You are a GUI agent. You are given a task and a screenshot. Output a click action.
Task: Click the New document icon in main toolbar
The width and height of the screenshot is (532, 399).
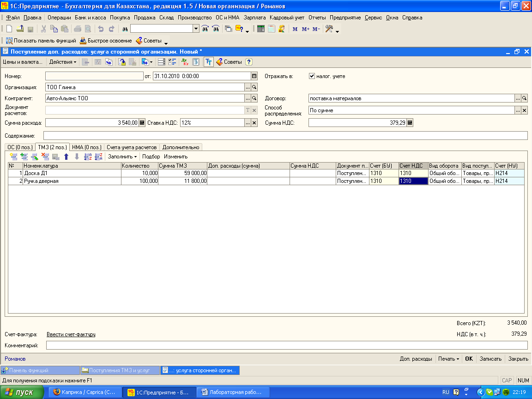(9, 29)
